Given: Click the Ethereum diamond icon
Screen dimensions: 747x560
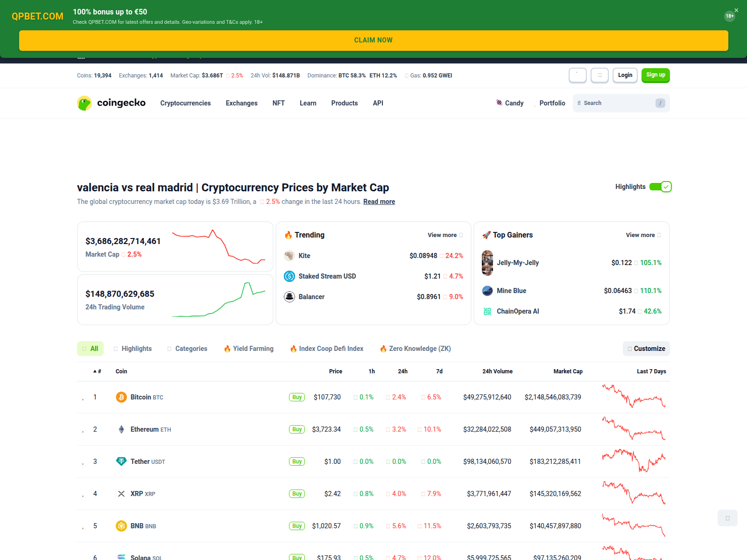Looking at the screenshot, I should click(x=121, y=429).
